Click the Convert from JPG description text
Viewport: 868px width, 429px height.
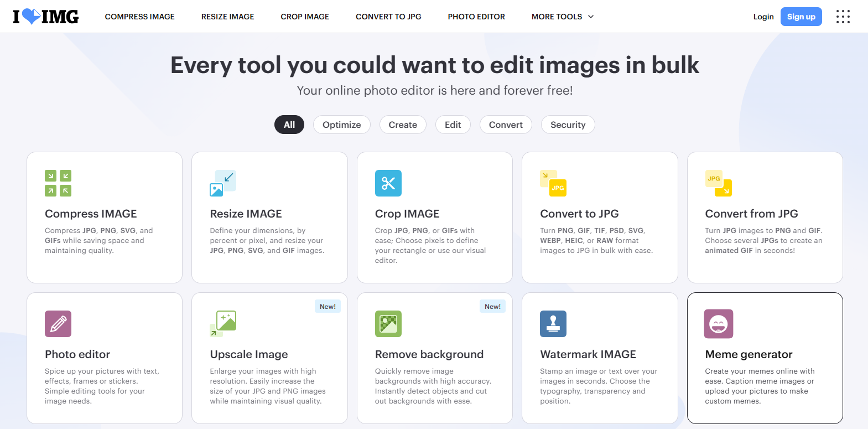pos(764,240)
